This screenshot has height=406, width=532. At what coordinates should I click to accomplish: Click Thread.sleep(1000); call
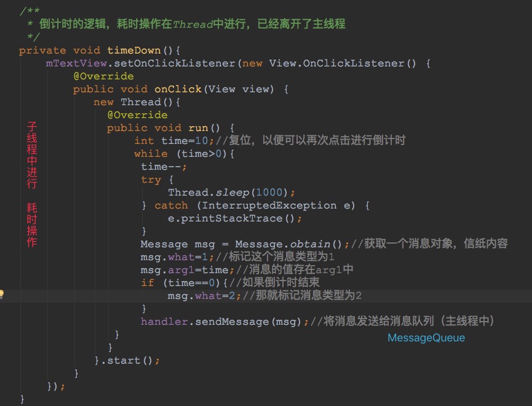pos(231,193)
